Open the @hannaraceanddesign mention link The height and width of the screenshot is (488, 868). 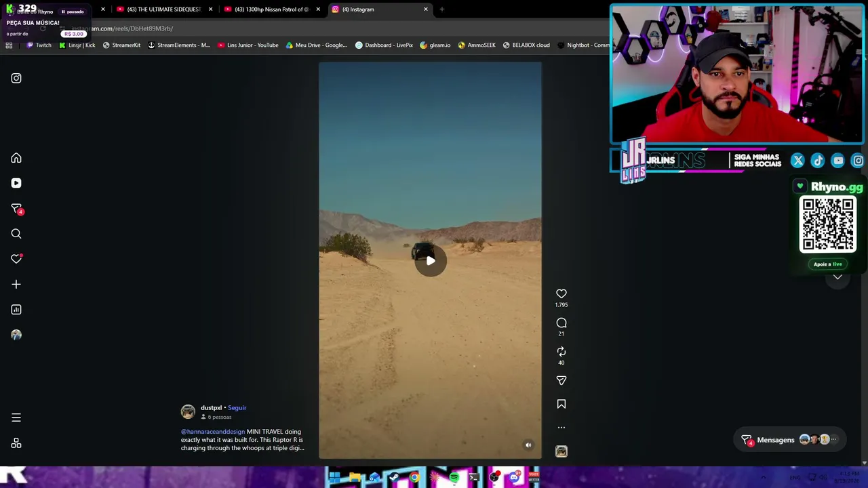click(213, 432)
